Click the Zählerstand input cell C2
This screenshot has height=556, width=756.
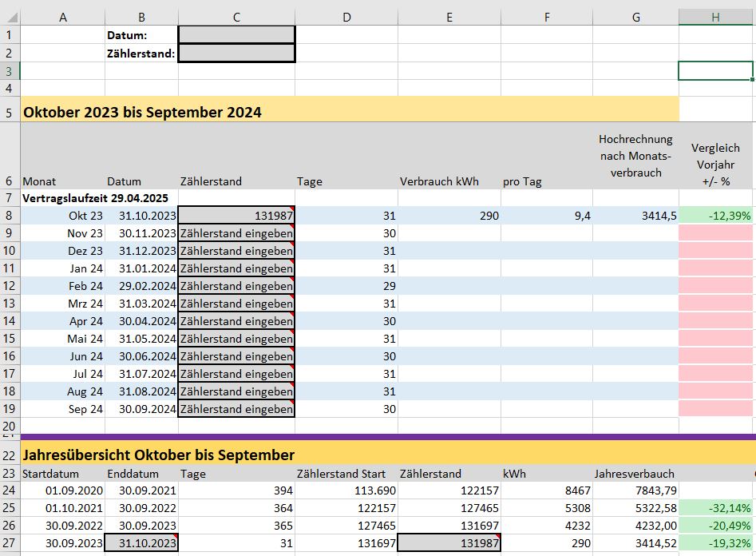click(x=237, y=53)
